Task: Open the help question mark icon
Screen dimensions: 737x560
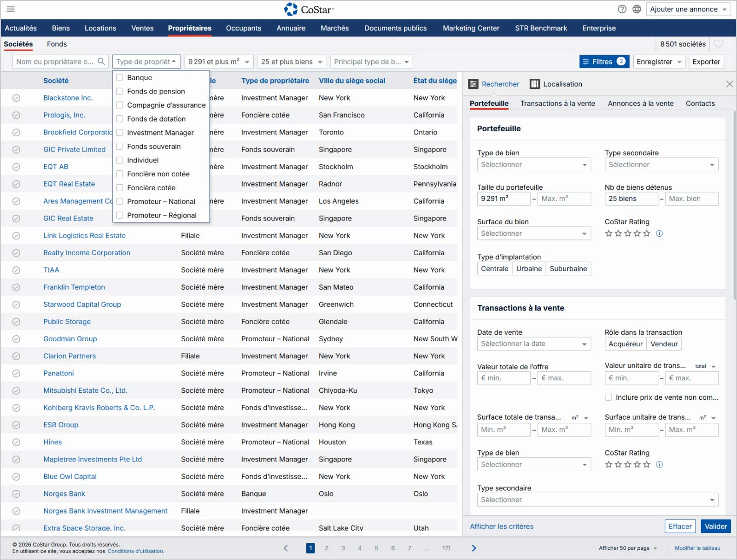Action: (622, 9)
